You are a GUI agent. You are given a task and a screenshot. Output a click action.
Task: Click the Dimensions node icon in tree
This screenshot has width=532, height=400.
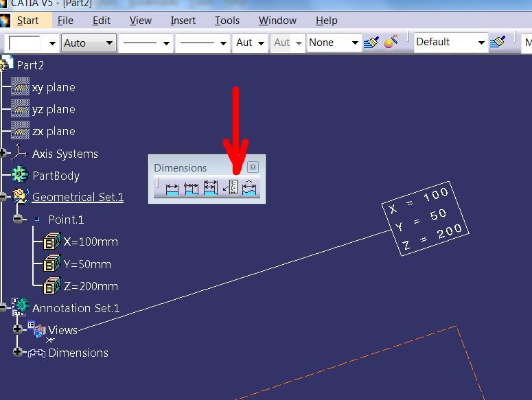36,353
